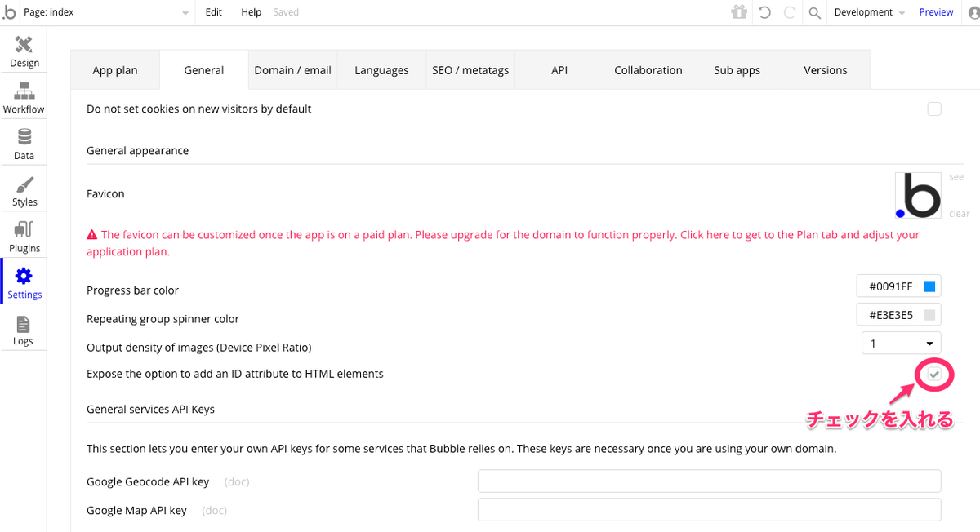Viewport: 980px width, 532px height.
Task: Open the Design tab in sidebar
Action: pos(24,51)
